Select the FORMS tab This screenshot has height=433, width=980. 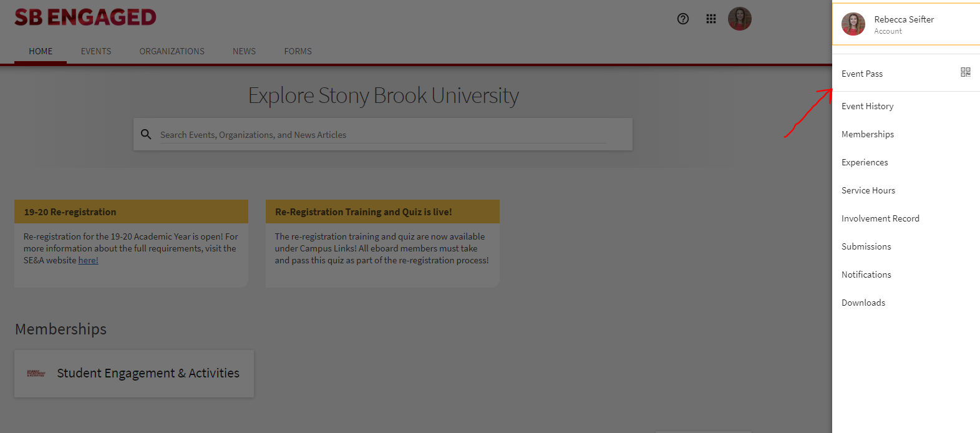click(x=298, y=51)
